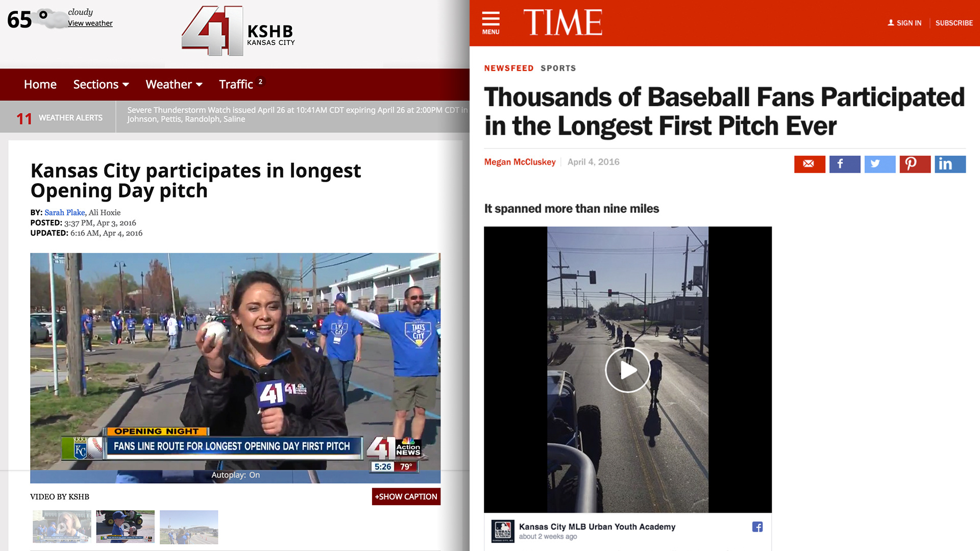
Task: Click the April 4, 2016 TIME date
Action: point(594,162)
